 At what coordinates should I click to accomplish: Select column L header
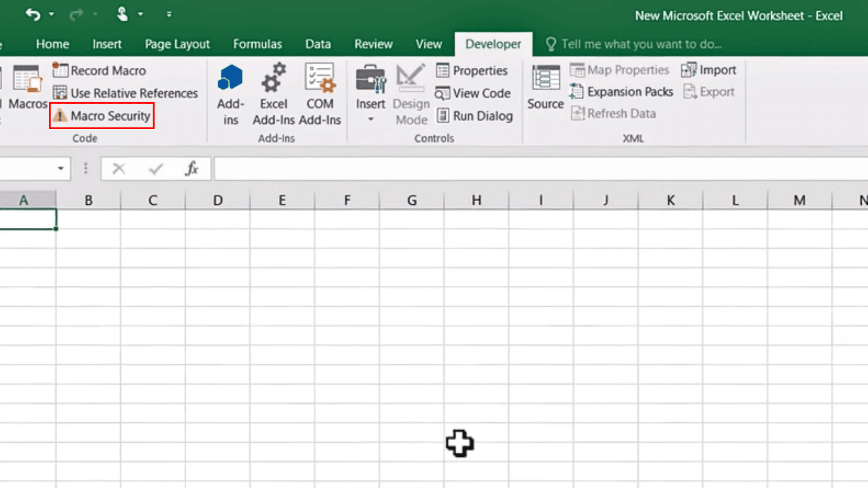point(735,200)
